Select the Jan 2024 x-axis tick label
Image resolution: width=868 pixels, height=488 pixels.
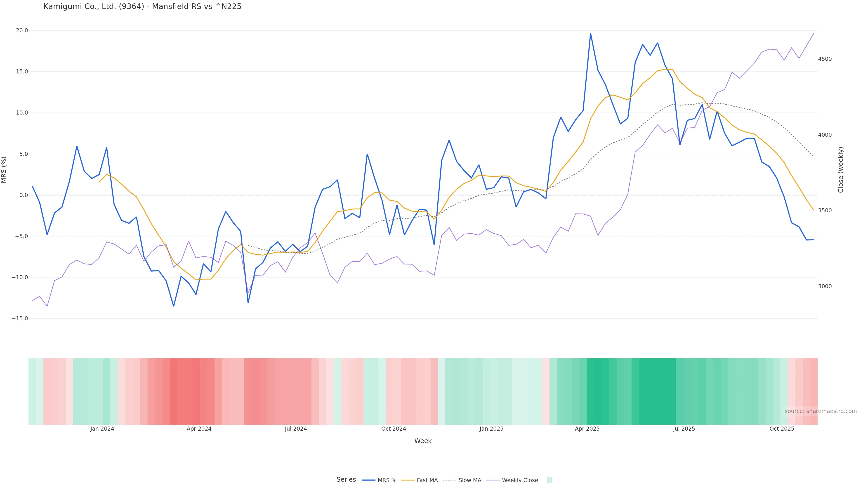click(102, 429)
